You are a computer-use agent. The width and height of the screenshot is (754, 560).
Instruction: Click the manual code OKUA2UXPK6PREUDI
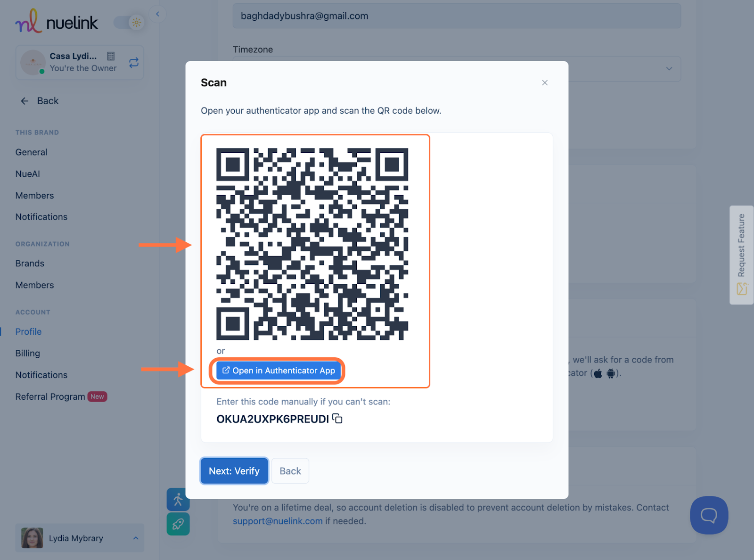(x=272, y=419)
